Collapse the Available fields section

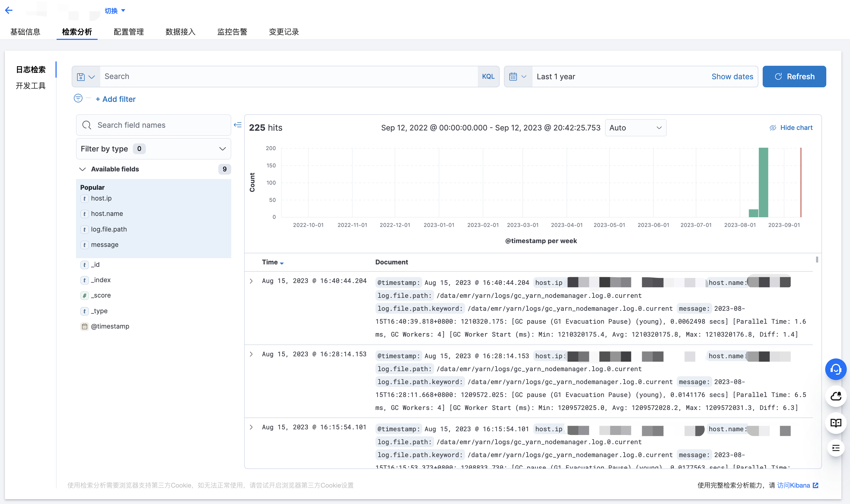click(x=82, y=169)
